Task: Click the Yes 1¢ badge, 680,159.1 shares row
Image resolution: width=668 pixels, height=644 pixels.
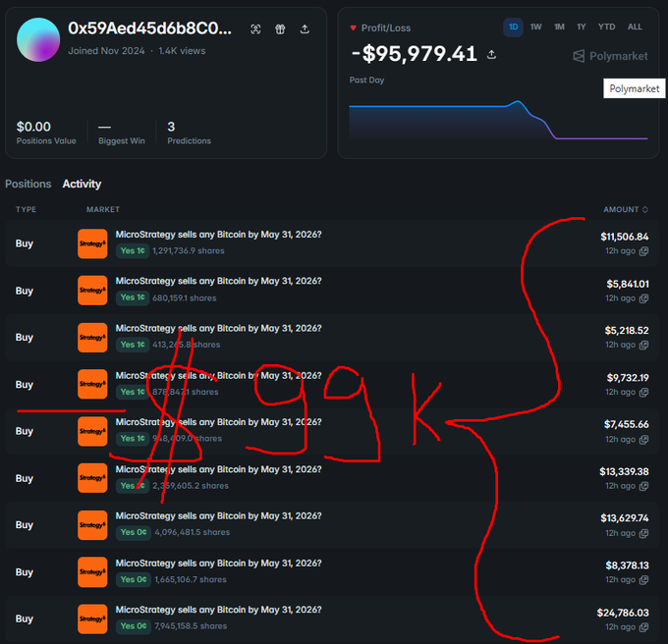Action: click(x=133, y=297)
